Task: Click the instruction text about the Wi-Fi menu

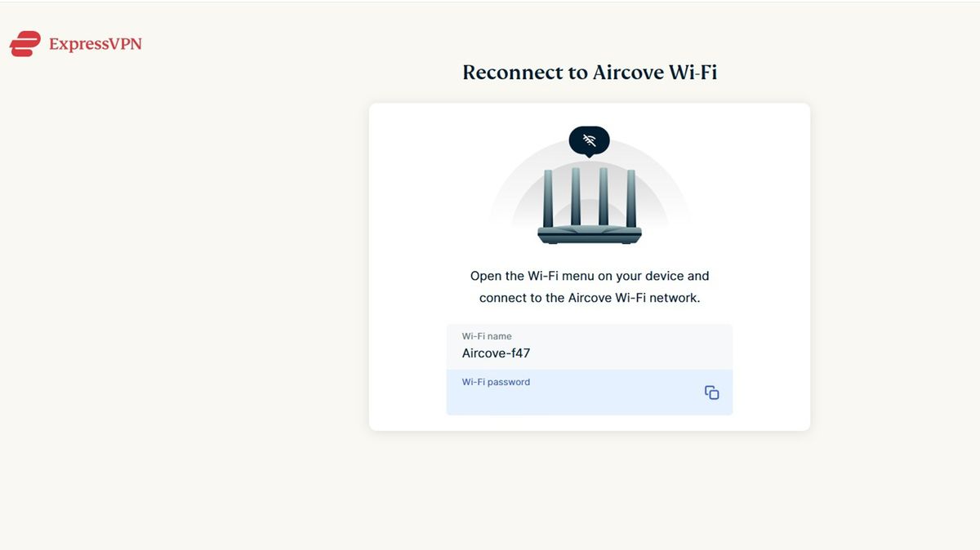Action: click(x=589, y=286)
